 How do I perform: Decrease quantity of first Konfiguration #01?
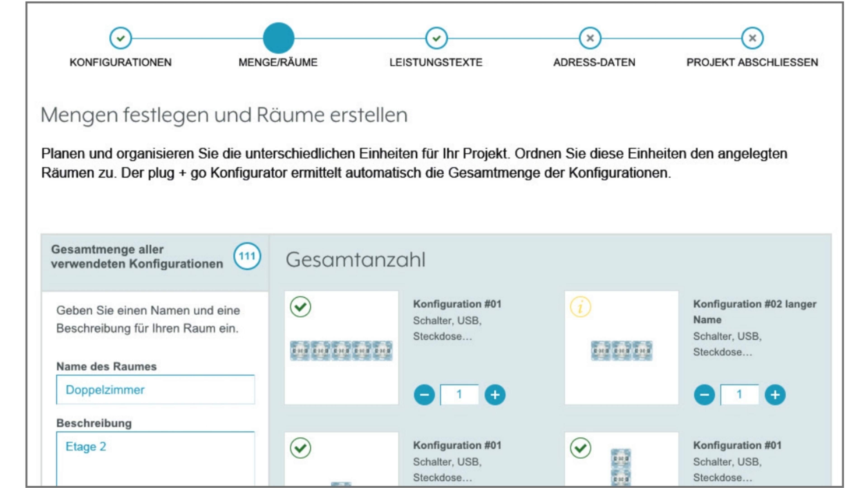[x=424, y=395]
